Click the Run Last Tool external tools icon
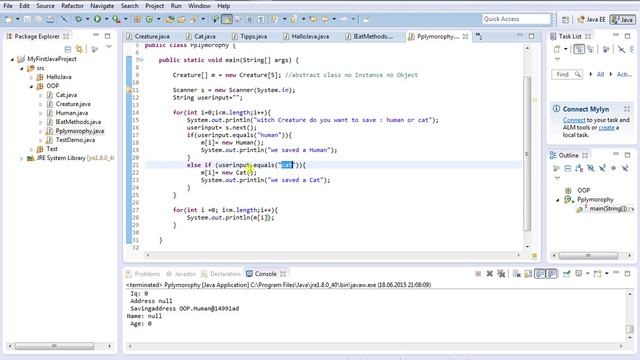Viewport: 640px width, 360px height. pyautogui.click(x=116, y=19)
